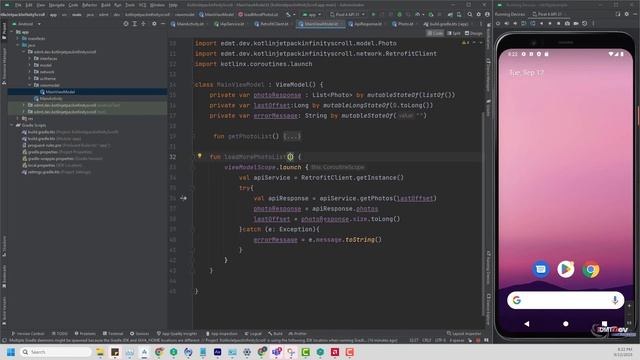Screen dimensions: 640x360
Task: Open the Logcat tool window
Action: (253, 333)
